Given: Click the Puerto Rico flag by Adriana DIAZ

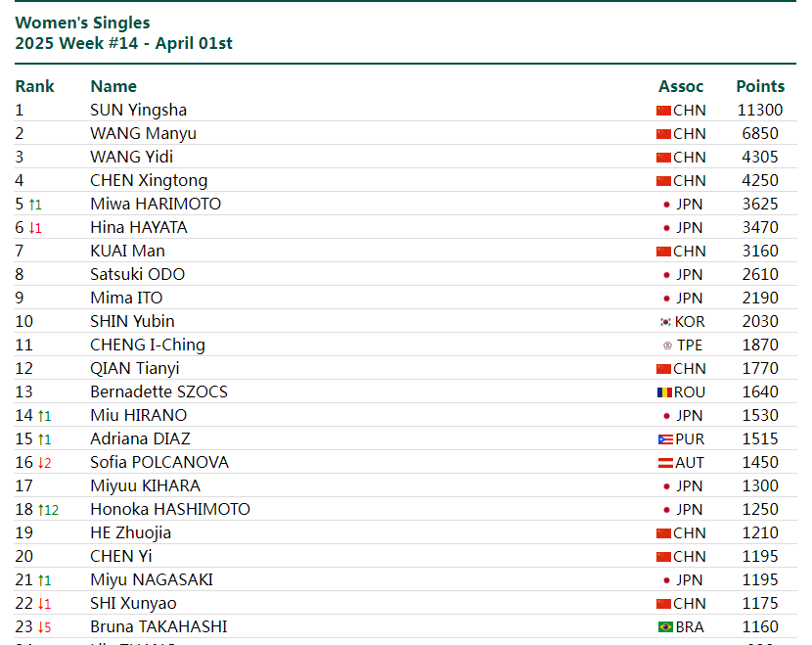Looking at the screenshot, I should 665,439.
